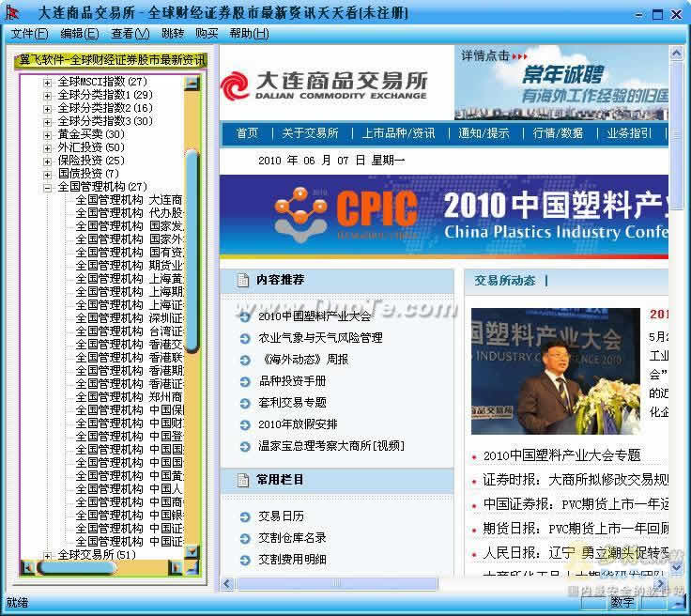The width and height of the screenshot is (691, 616).
Task: Open 上市品种/资讯 navigation tab
Action: point(398,133)
